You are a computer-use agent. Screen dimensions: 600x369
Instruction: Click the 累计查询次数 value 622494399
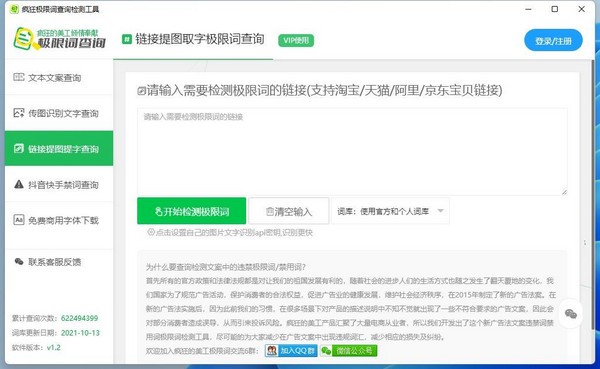[x=80, y=318]
